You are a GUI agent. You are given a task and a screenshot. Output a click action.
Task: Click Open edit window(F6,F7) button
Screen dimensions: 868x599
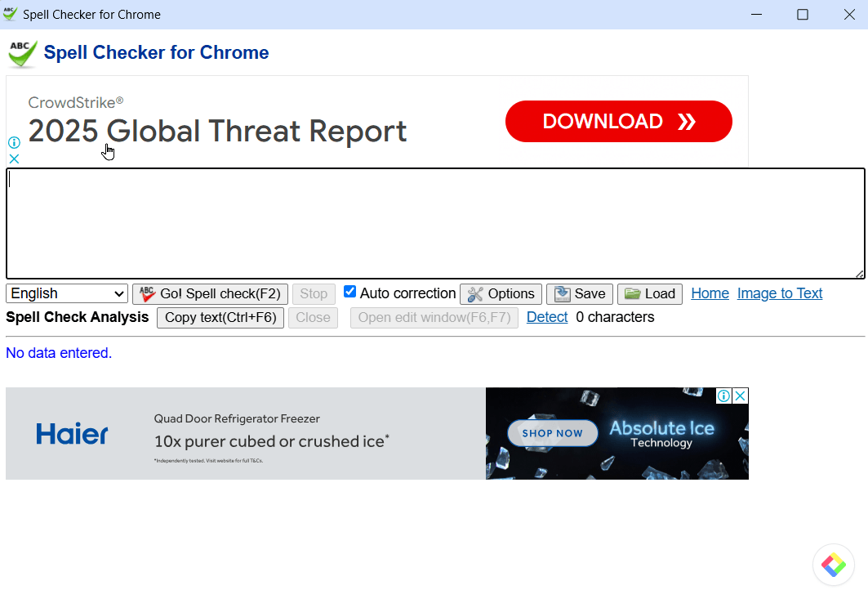(x=434, y=318)
